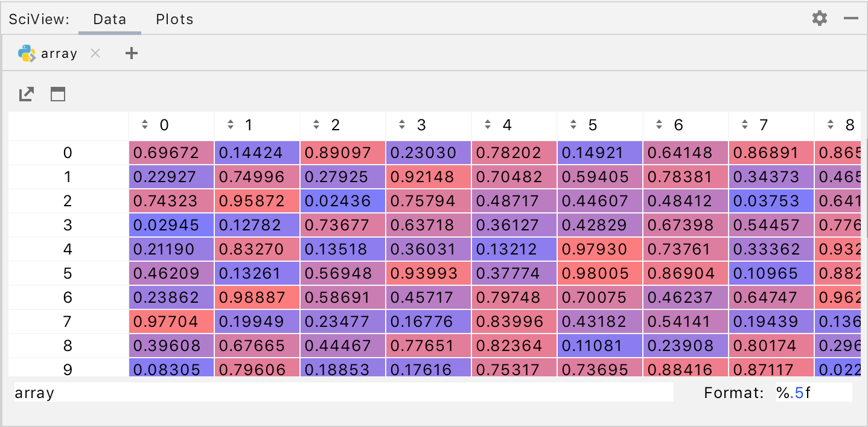Sort column 6 using its sort arrows
The image size is (868, 427).
coord(659,125)
